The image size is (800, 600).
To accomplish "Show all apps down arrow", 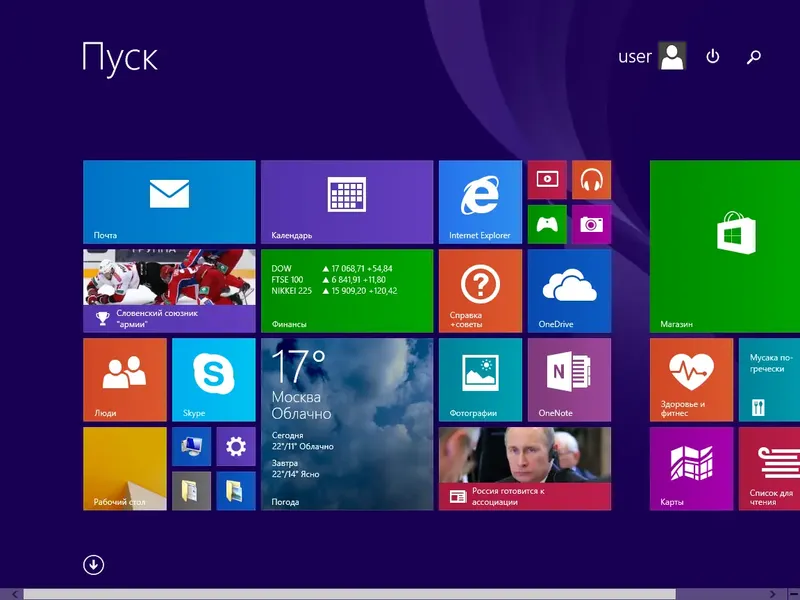I will (93, 565).
